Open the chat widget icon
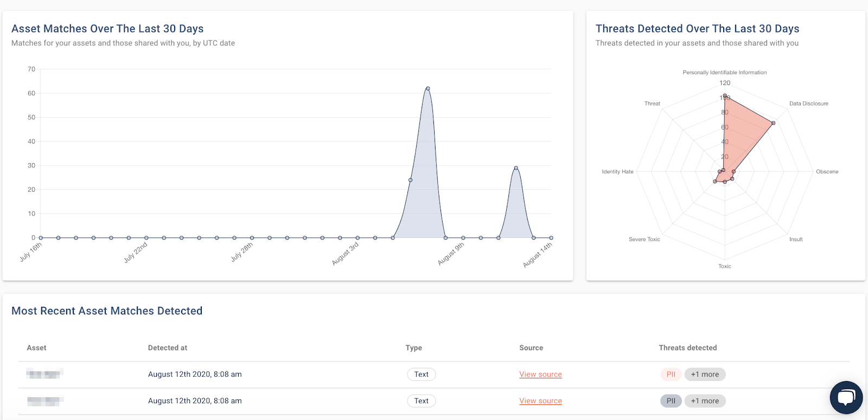 [x=846, y=398]
